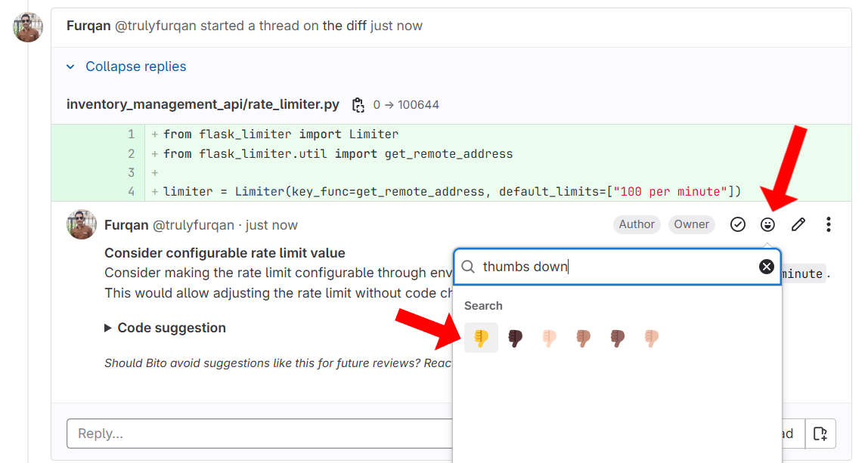Image resolution: width=868 pixels, height=463 pixels.
Task: Click the Furqan author name on the comment
Action: [126, 225]
